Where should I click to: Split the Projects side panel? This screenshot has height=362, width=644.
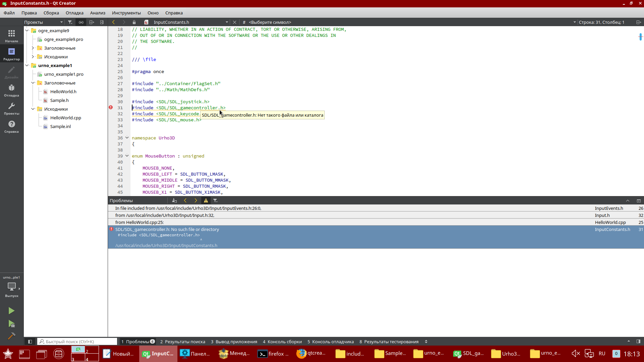pyautogui.click(x=92, y=22)
